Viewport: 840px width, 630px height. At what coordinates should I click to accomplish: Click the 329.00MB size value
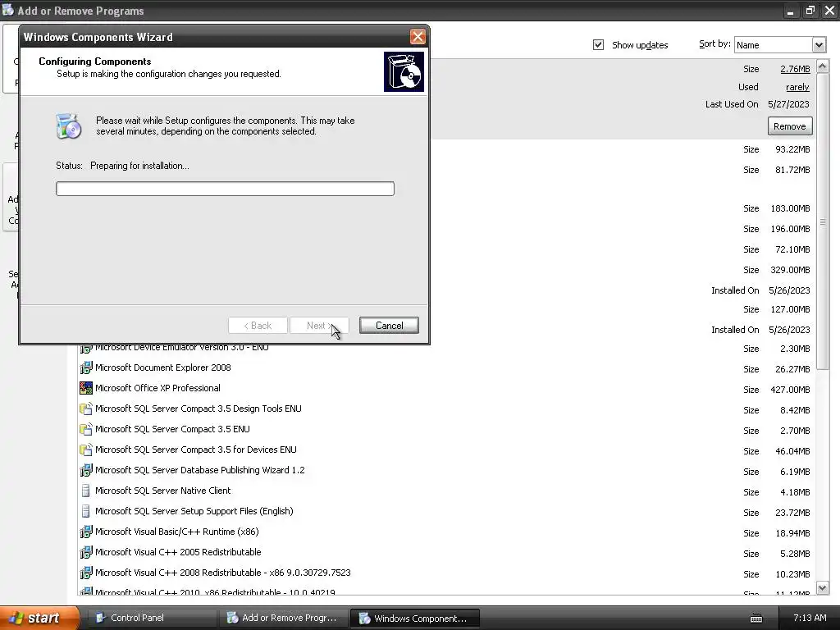790,270
